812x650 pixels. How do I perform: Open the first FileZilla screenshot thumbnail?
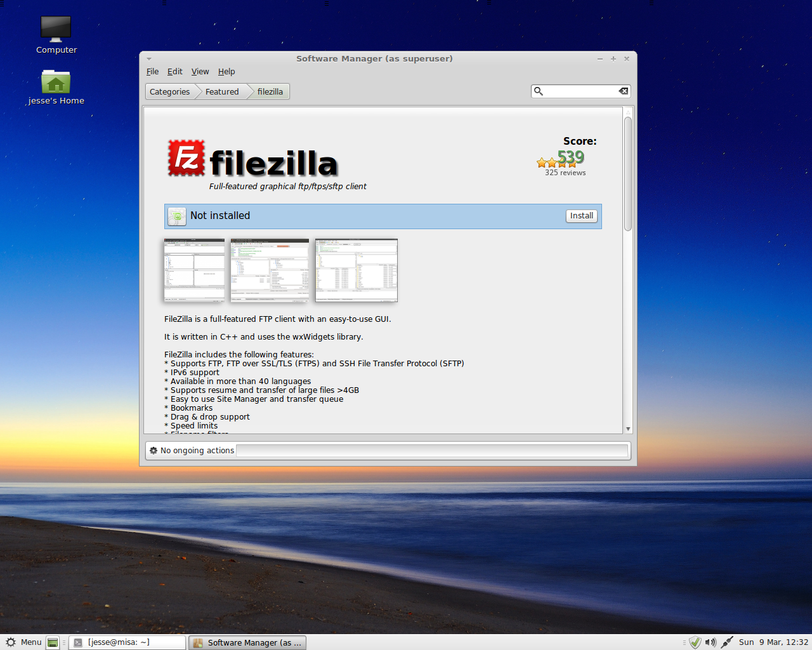(x=194, y=270)
